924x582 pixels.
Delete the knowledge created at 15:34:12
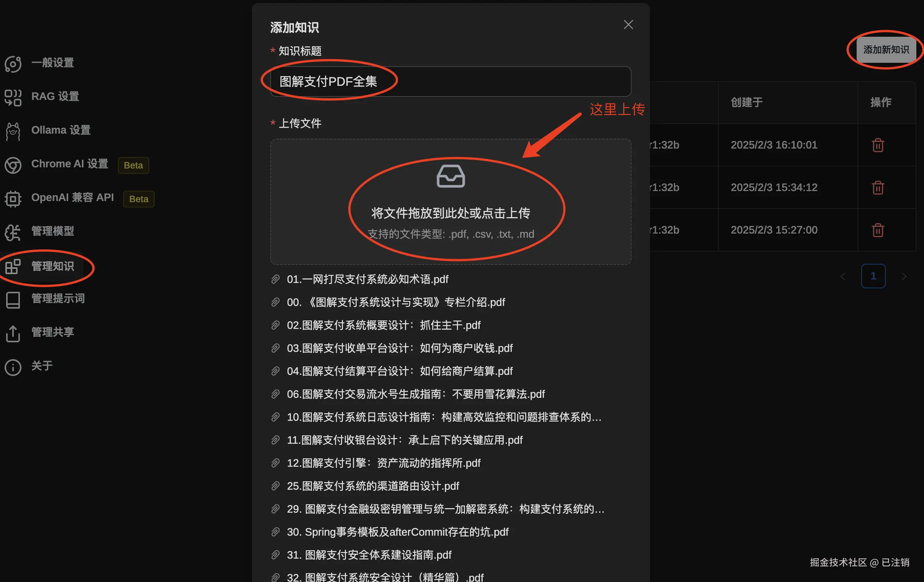tap(878, 188)
